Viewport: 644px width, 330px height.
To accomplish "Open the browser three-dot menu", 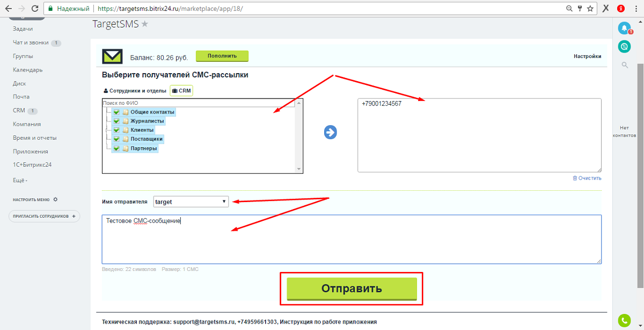I will pyautogui.click(x=635, y=9).
